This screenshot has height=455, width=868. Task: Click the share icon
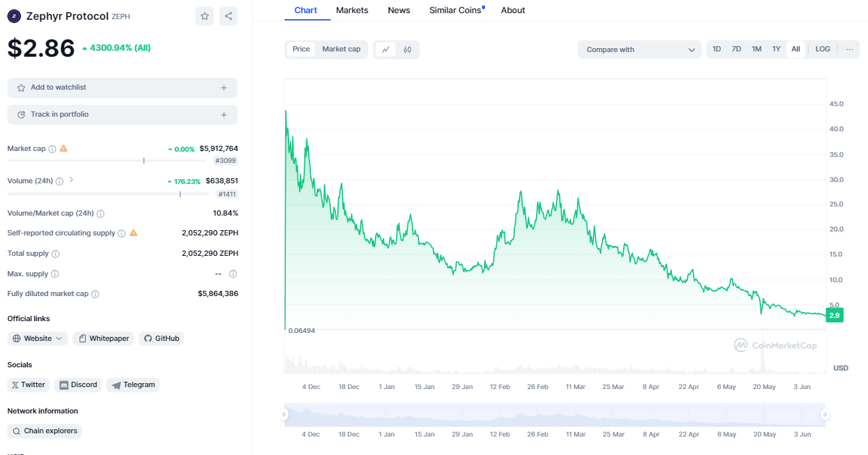(228, 16)
